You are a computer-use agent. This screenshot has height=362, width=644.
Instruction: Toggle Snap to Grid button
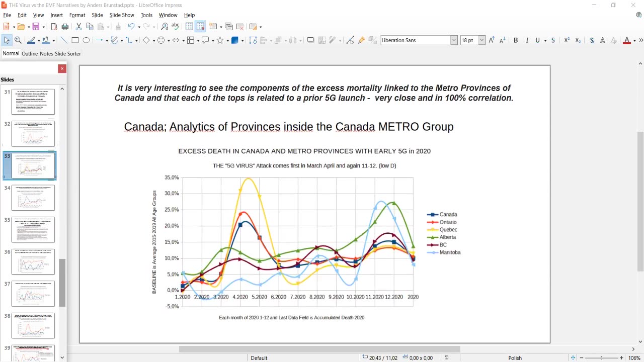[x=200, y=27]
